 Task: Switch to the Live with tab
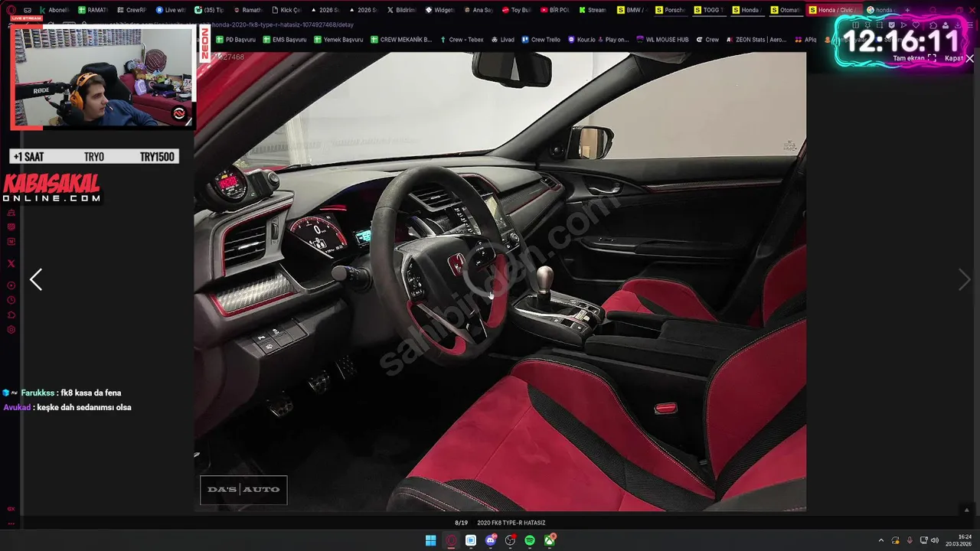point(170,10)
